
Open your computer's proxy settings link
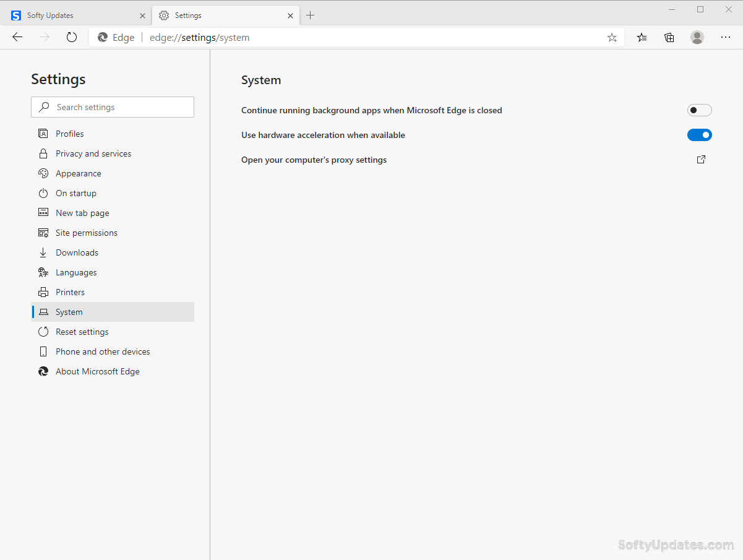click(x=314, y=160)
